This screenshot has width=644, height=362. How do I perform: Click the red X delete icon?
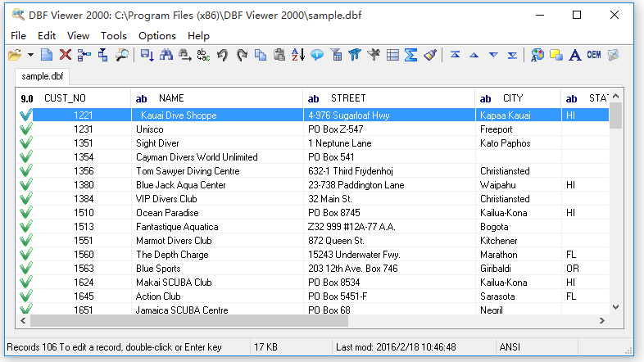(66, 55)
